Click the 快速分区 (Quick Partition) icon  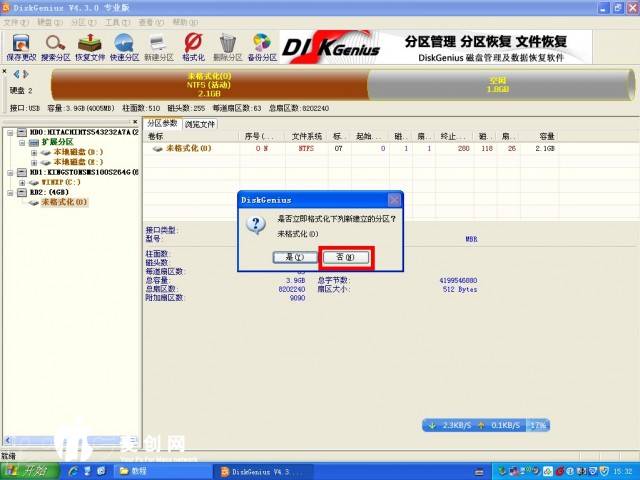124,46
